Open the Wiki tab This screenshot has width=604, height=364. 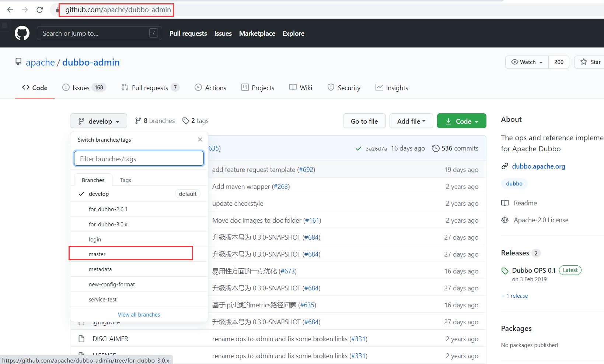[x=301, y=88]
